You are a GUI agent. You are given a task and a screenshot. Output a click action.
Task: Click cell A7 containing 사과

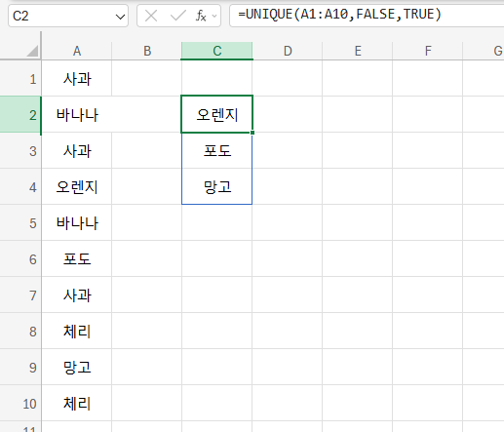77,295
